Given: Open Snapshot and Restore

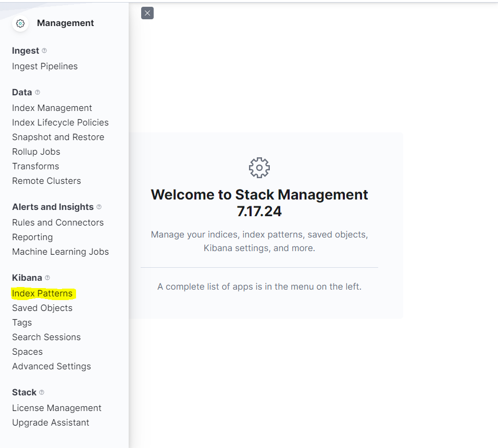Looking at the screenshot, I should [x=58, y=137].
